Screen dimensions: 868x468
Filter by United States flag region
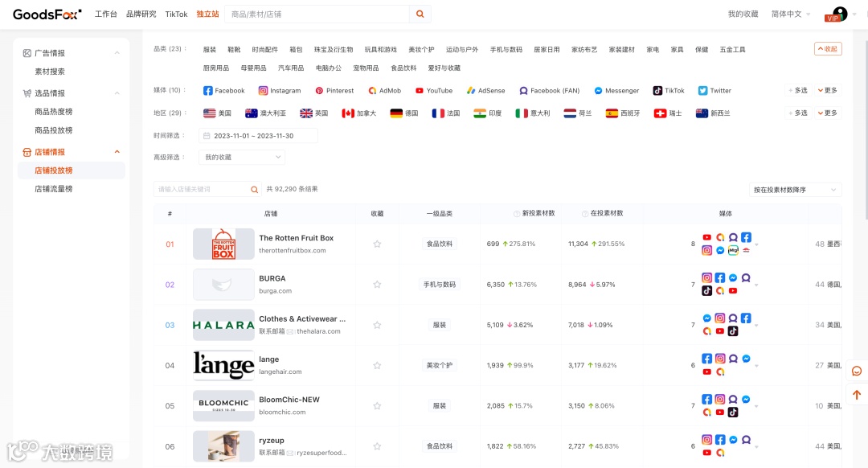(217, 113)
